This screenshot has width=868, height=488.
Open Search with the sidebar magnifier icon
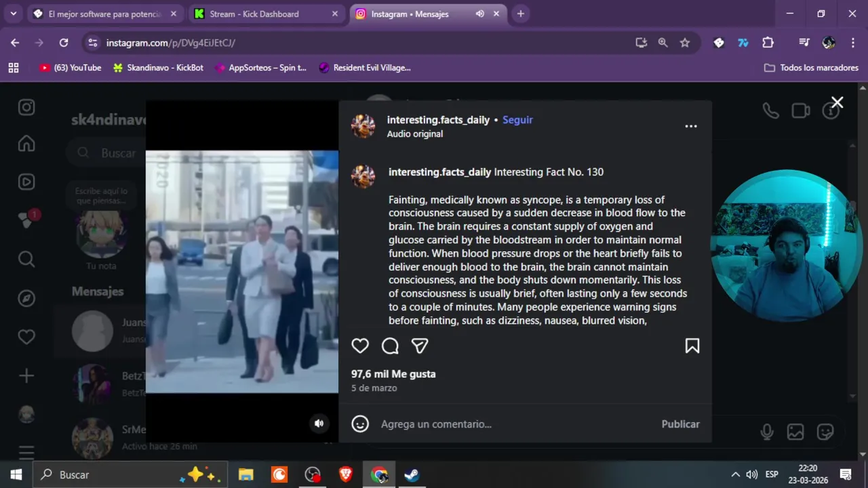(x=26, y=259)
